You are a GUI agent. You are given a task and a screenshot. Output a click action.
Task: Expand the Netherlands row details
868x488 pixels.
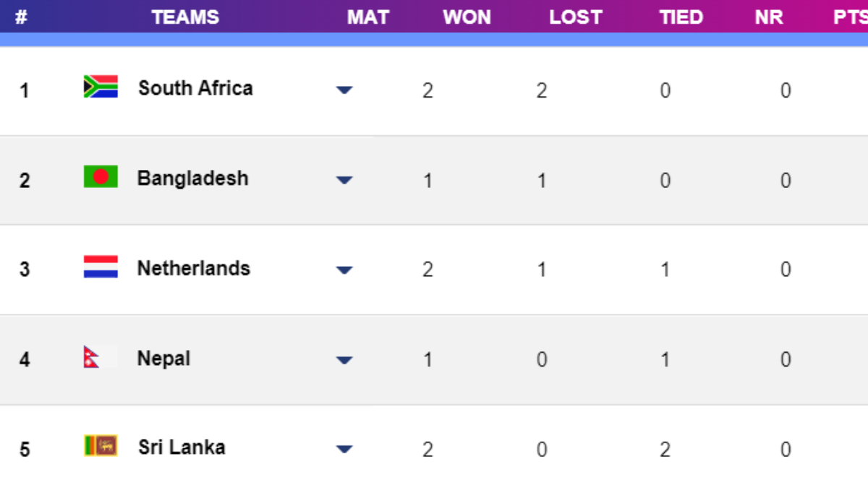pyautogui.click(x=345, y=270)
